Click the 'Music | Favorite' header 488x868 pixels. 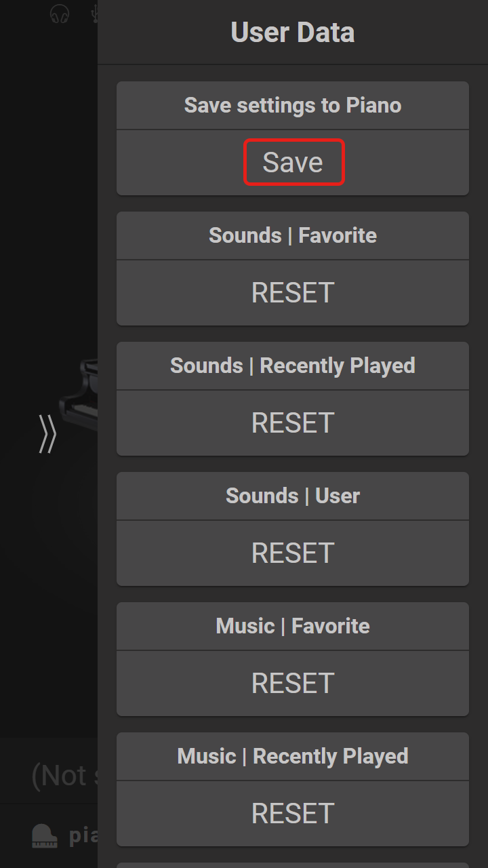(293, 627)
